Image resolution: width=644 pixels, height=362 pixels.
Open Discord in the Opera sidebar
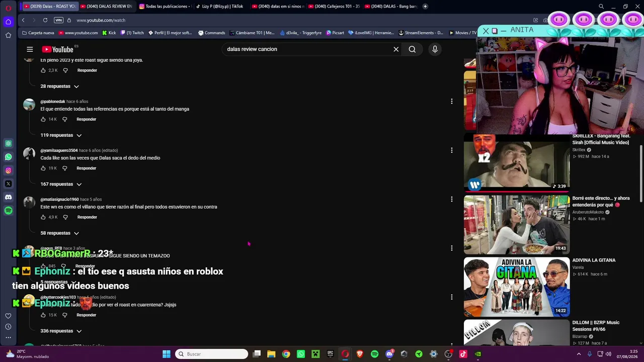pyautogui.click(x=8, y=198)
